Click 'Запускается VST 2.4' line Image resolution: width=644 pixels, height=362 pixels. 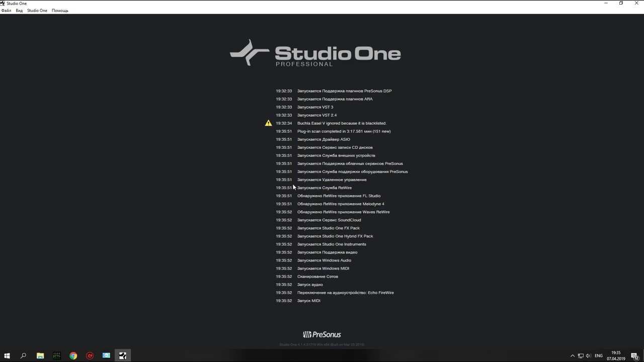point(317,115)
